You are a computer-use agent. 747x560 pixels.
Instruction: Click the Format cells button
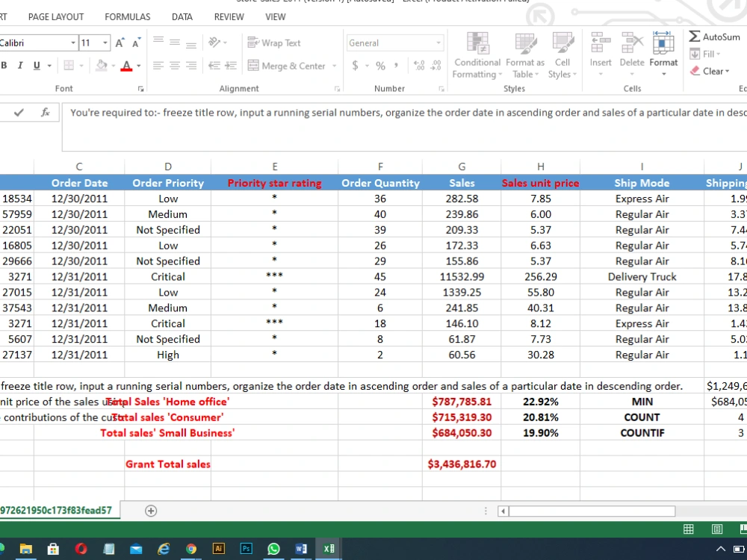(x=663, y=55)
